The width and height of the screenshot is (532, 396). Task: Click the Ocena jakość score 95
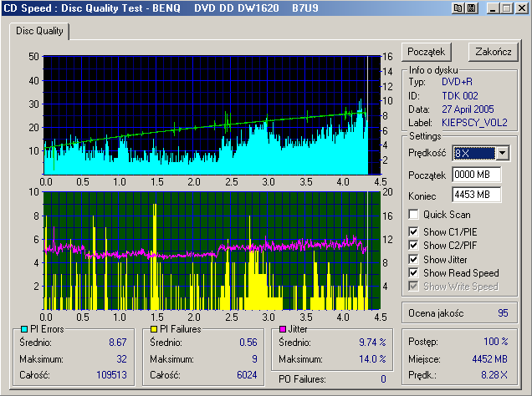point(503,313)
